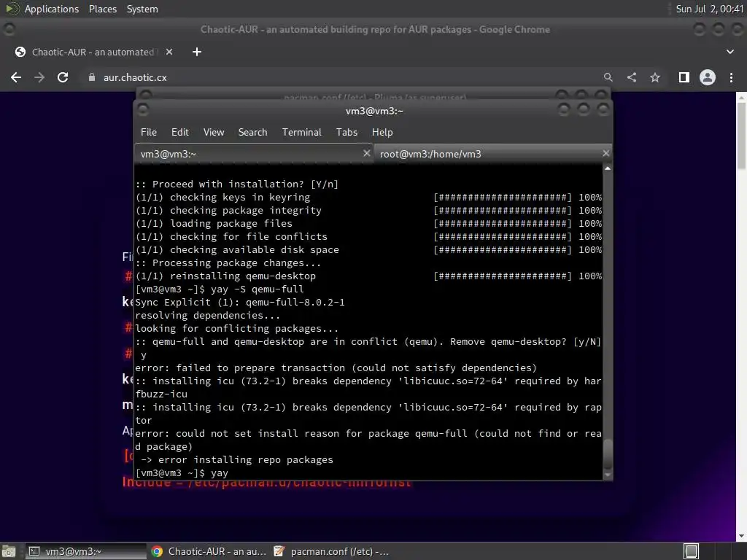Open a new Chrome tab with plus
This screenshot has height=560, width=747.
197,52
